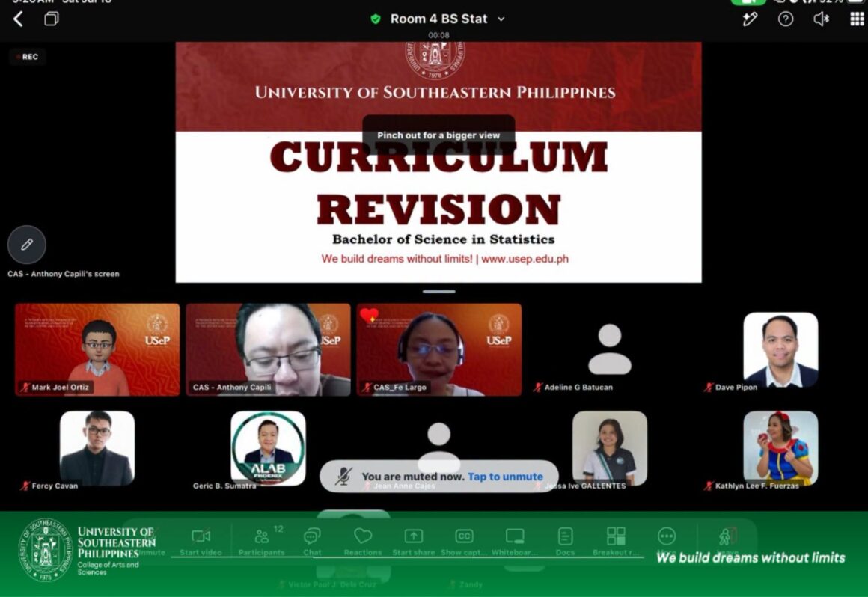Image resolution: width=868 pixels, height=597 pixels.
Task: Tap muted microphone icon in mute toast
Action: pos(343,477)
